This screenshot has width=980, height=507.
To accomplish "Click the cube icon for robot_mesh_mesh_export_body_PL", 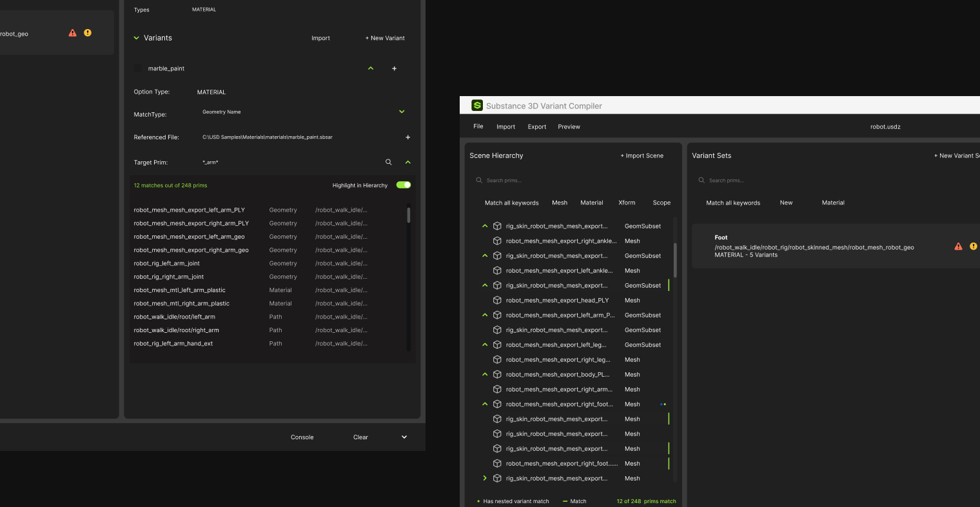I will (x=497, y=374).
